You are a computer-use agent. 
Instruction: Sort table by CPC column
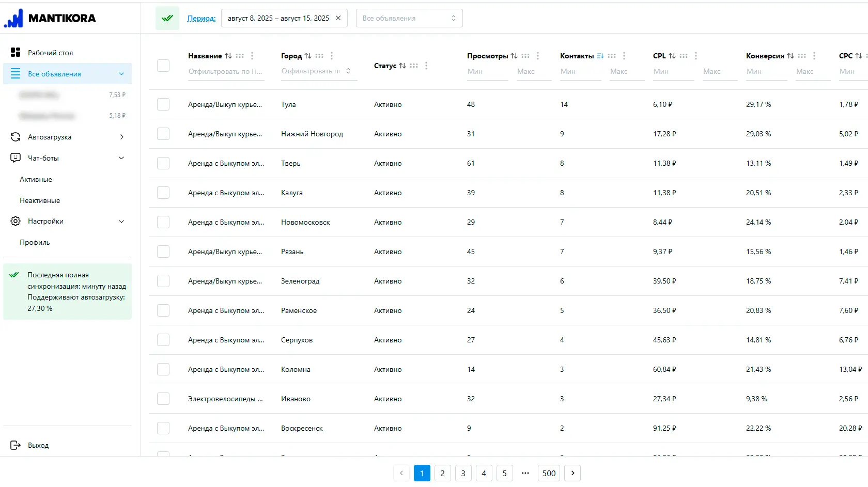coord(859,56)
